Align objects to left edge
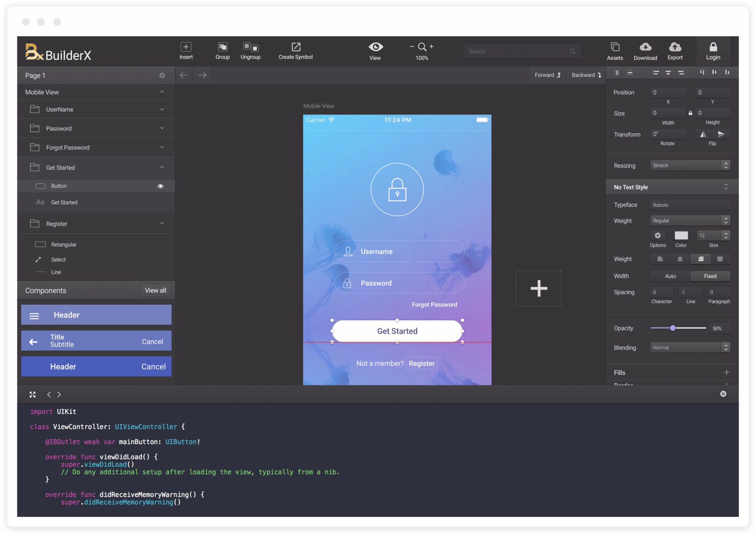 656,73
